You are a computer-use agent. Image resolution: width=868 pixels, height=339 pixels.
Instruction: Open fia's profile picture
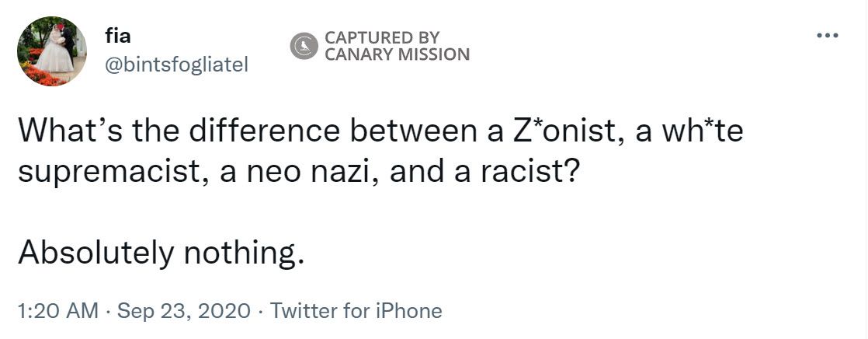[52, 51]
